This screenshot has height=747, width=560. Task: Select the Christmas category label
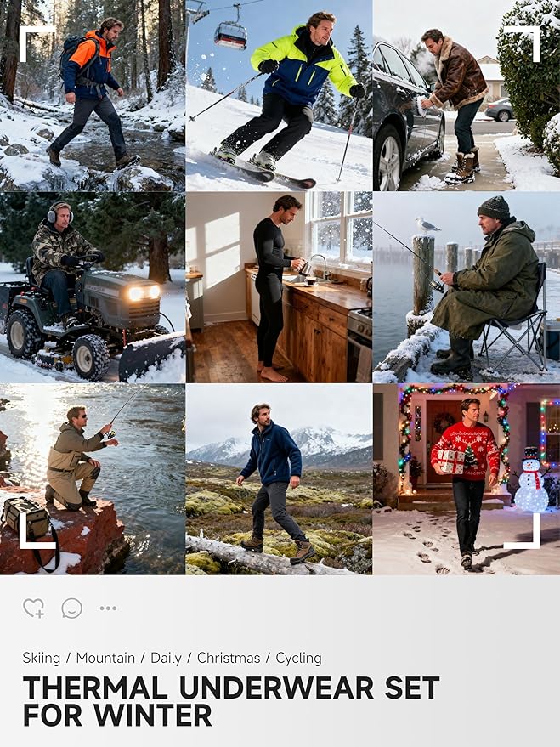click(x=229, y=659)
